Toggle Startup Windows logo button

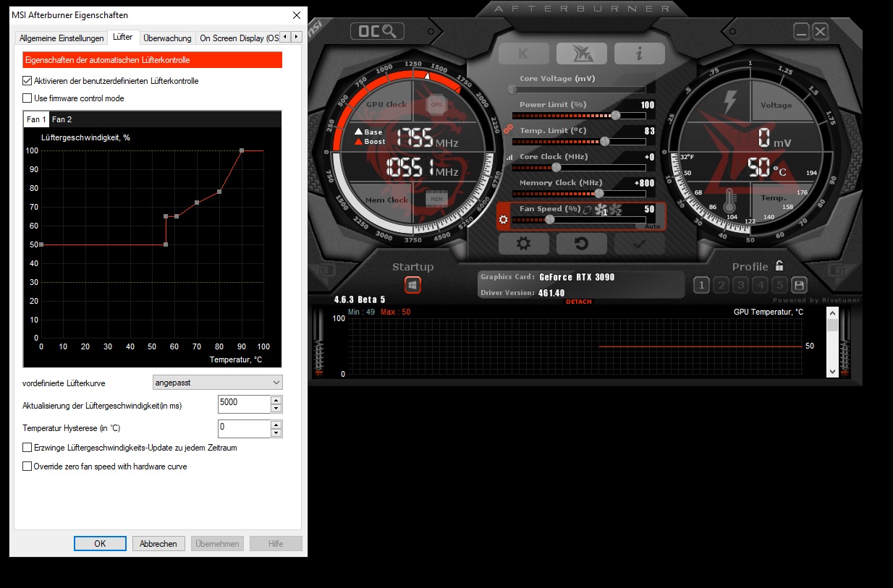(x=412, y=285)
